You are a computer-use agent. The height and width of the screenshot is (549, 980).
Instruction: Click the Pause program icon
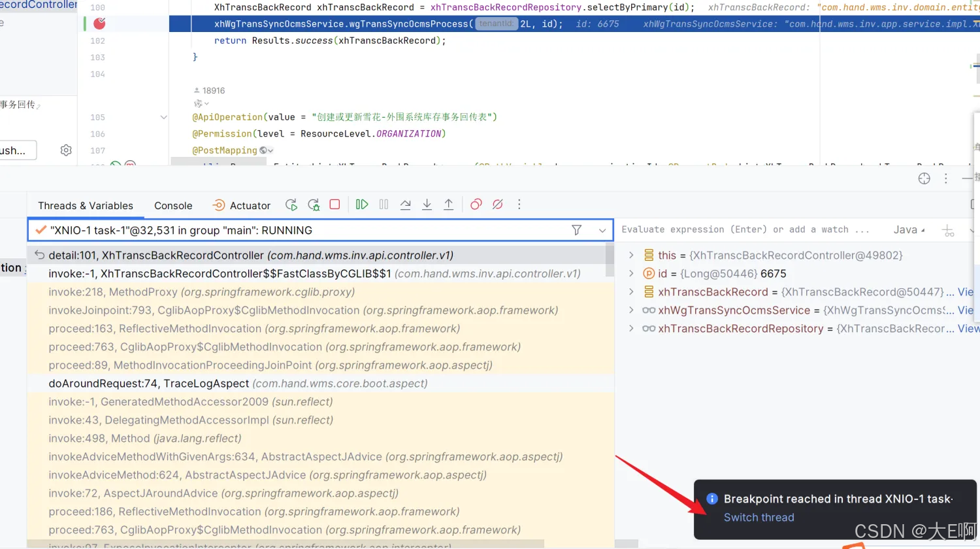tap(384, 205)
